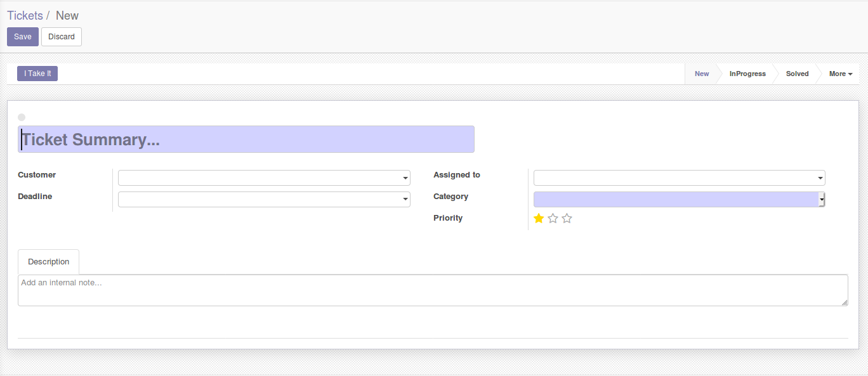Set priority to the third star
Image resolution: width=868 pixels, height=376 pixels.
567,218
